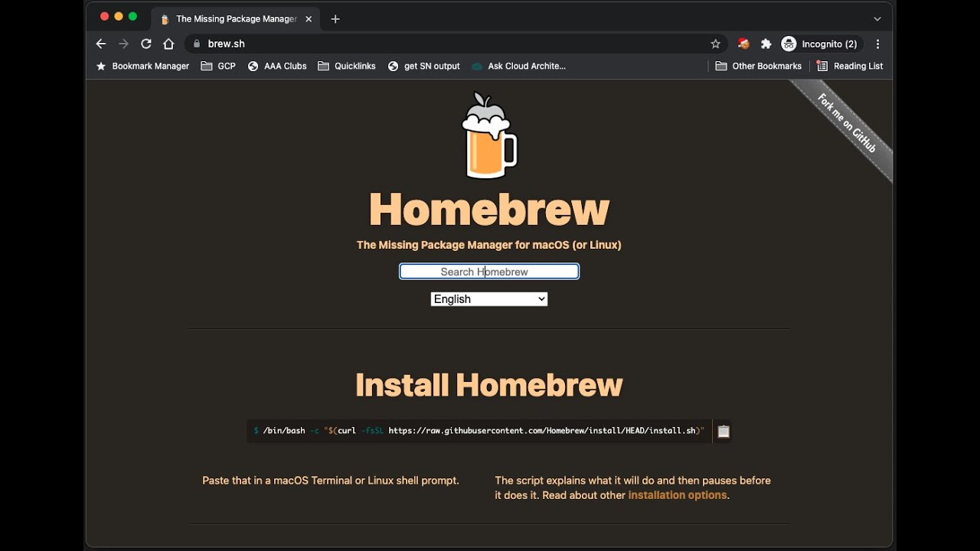Close the Missing Package Manager tab
Screen dimensions: 980x551
(x=309, y=19)
